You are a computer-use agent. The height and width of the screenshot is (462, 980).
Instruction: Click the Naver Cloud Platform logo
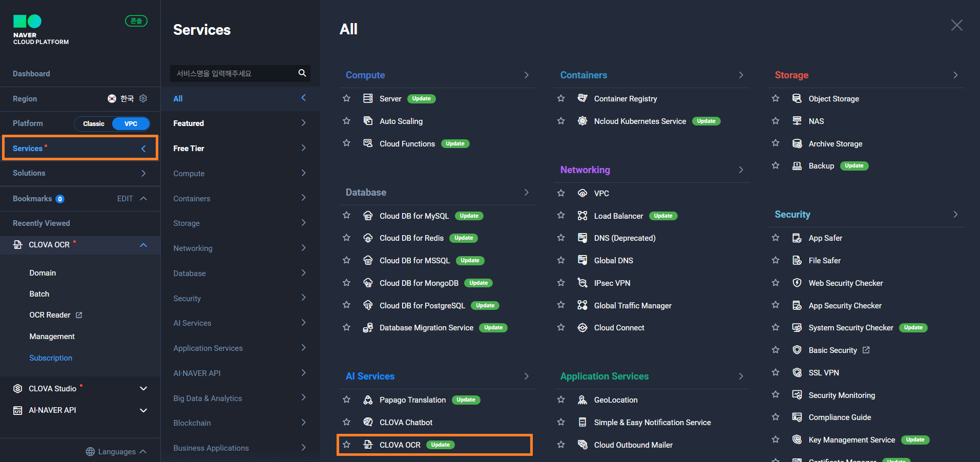(x=40, y=30)
